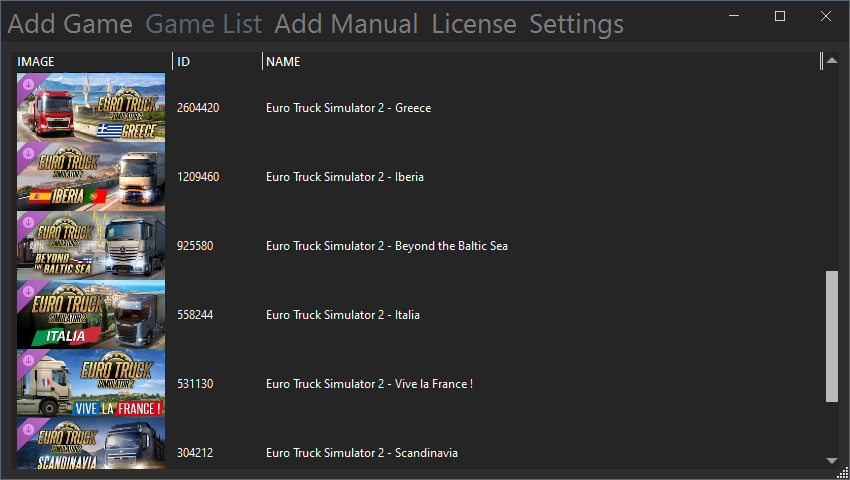Click the Iberia DLC cover thumbnail
Viewport: 850px width, 480px height.
[x=91, y=177]
